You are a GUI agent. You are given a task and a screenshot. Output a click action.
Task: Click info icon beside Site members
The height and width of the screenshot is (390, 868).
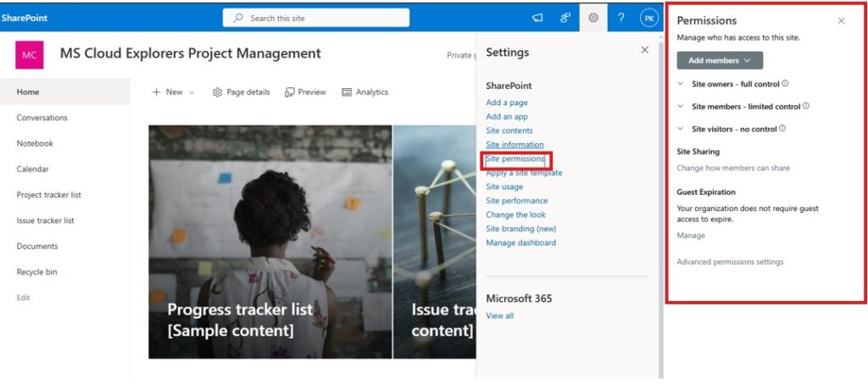(x=806, y=106)
